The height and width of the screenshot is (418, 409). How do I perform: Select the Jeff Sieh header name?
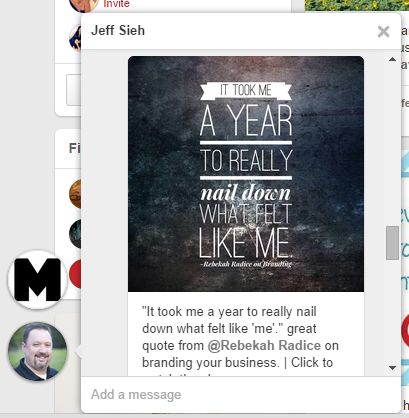coord(118,30)
